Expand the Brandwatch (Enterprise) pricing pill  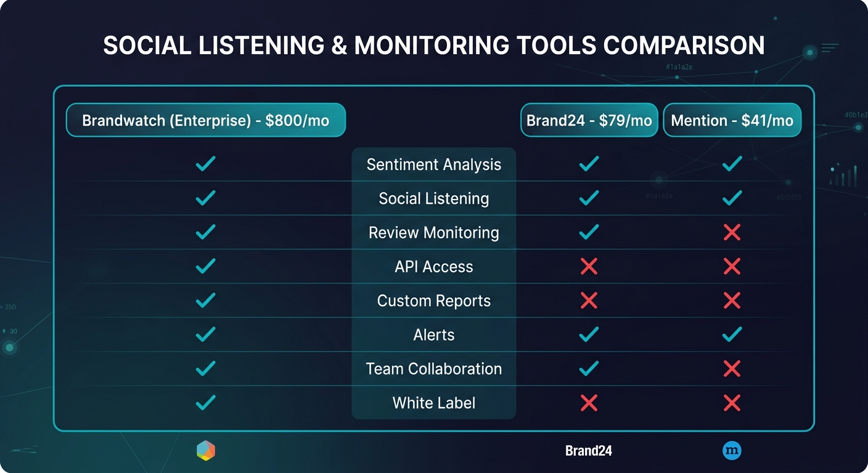(x=205, y=120)
